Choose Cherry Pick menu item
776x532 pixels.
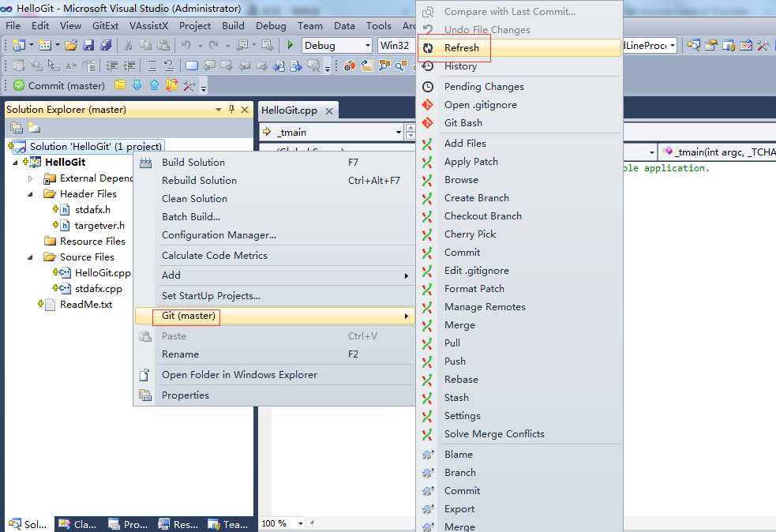click(519, 234)
